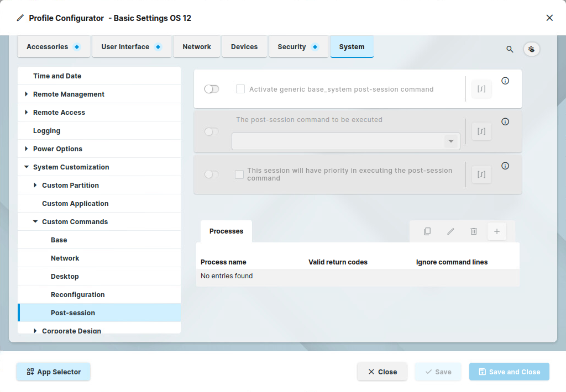This screenshot has height=392, width=566.
Task: Click the add process plus icon
Action: 496,231
